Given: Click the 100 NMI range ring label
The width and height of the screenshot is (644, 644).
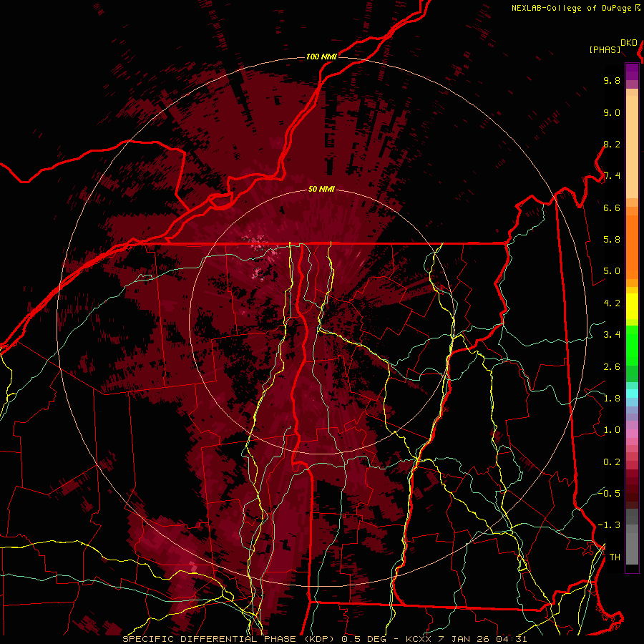Looking at the screenshot, I should point(321,57).
